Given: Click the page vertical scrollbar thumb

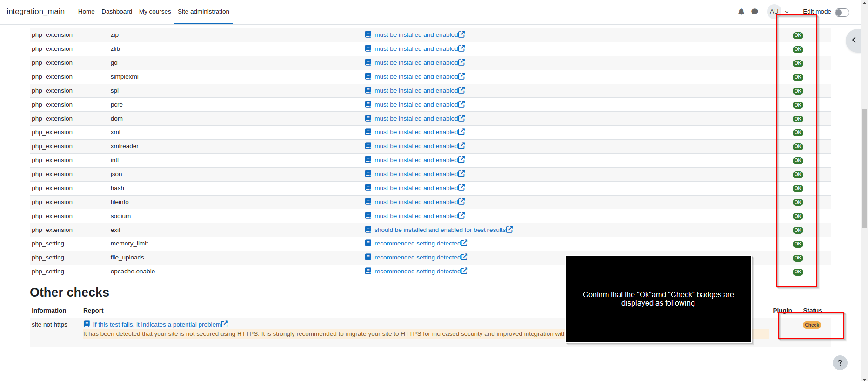Looking at the screenshot, I should click(x=864, y=168).
